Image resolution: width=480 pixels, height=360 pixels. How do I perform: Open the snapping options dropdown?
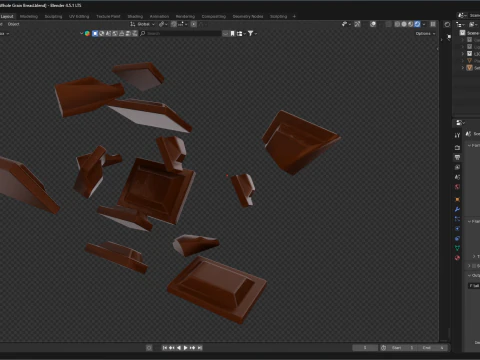pos(182,24)
